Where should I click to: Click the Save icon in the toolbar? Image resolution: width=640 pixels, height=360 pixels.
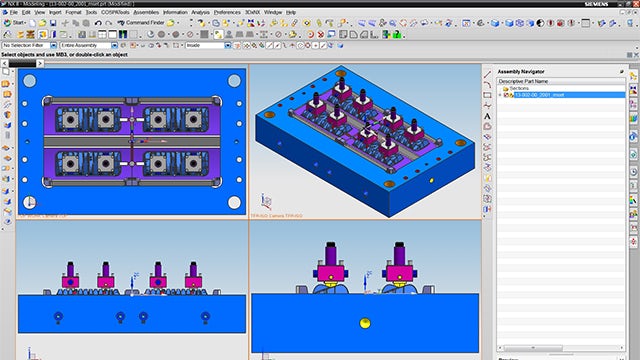click(x=53, y=23)
